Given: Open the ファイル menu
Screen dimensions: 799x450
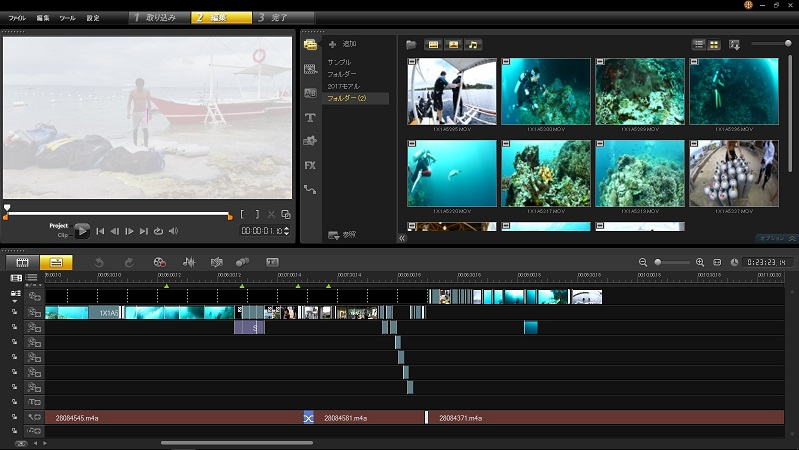Looking at the screenshot, I should tap(17, 18).
